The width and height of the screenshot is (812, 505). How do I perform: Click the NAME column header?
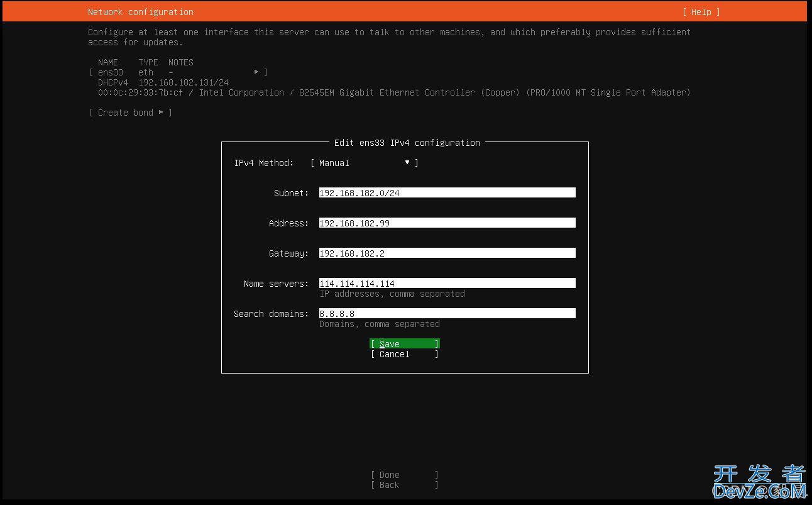point(108,62)
